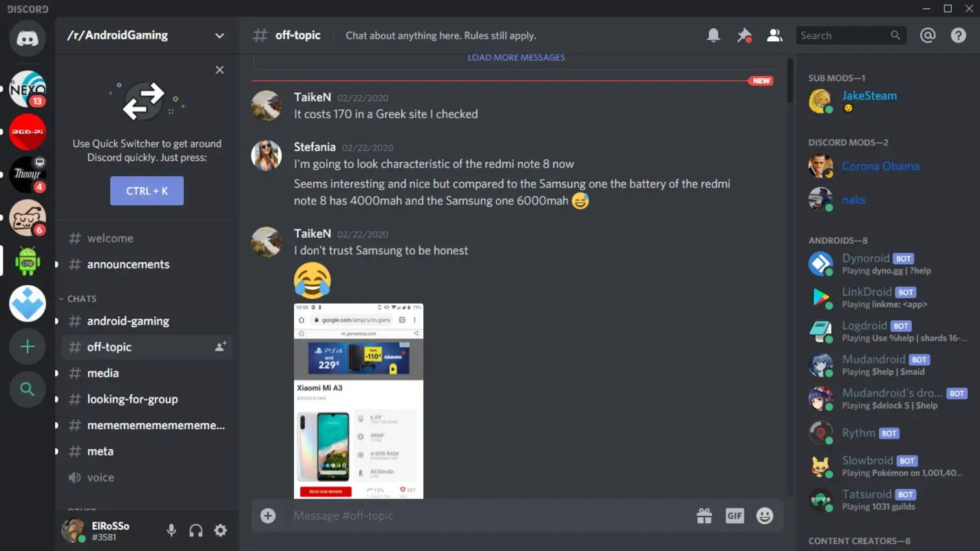Mute your microphone
980x551 pixels.
(171, 530)
